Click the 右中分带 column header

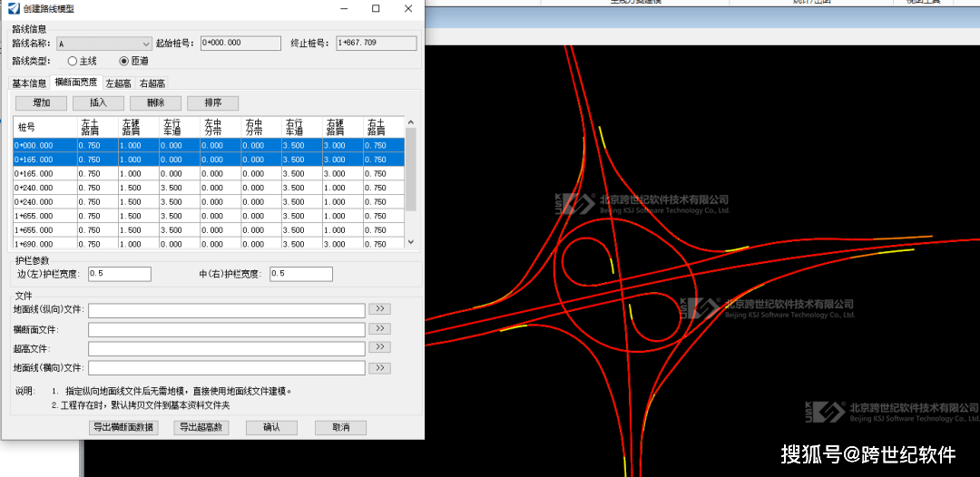(x=261, y=127)
